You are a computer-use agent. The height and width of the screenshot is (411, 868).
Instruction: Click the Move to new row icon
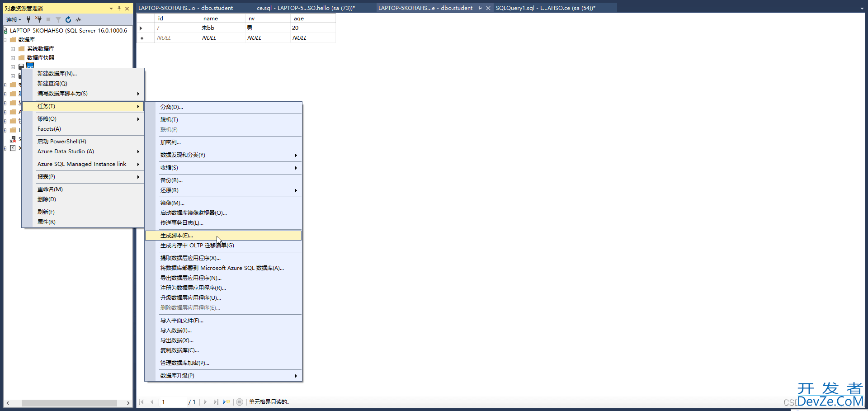pos(226,402)
